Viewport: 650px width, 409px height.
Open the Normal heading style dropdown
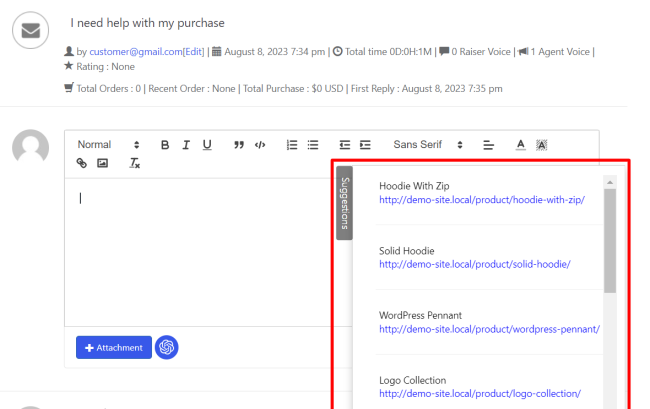[x=108, y=145]
